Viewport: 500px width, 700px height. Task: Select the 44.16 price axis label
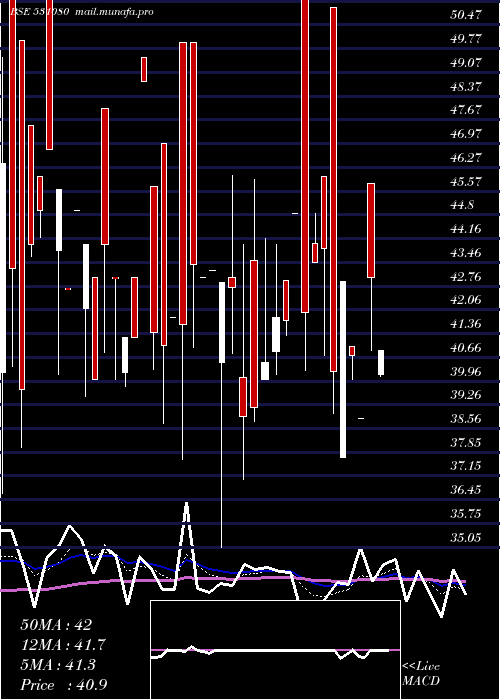pyautogui.click(x=466, y=229)
